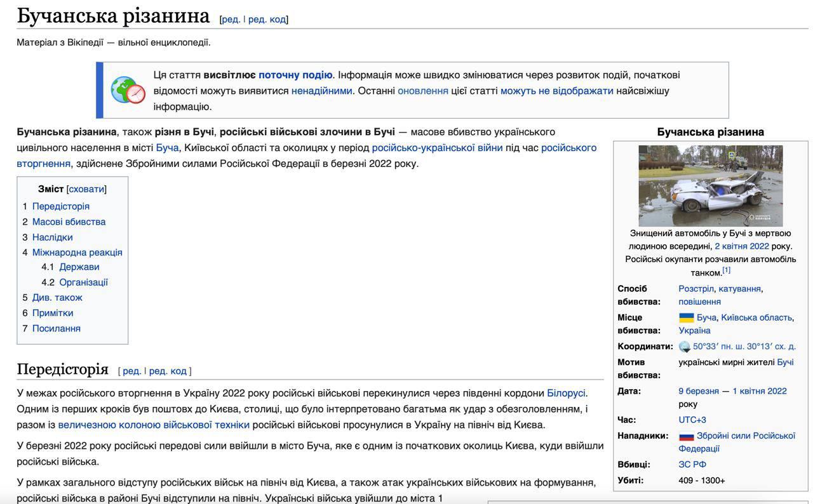Open 'повішення' link in the infobox
The width and height of the screenshot is (813, 504).
tap(699, 302)
